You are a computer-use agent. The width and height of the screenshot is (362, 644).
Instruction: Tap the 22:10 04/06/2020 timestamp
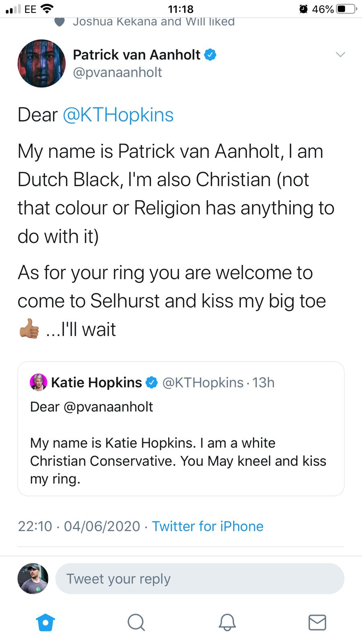coord(79,526)
